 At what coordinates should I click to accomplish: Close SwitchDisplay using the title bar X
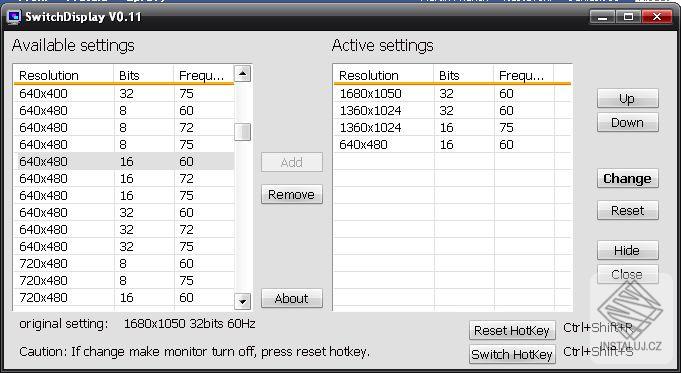(x=657, y=17)
